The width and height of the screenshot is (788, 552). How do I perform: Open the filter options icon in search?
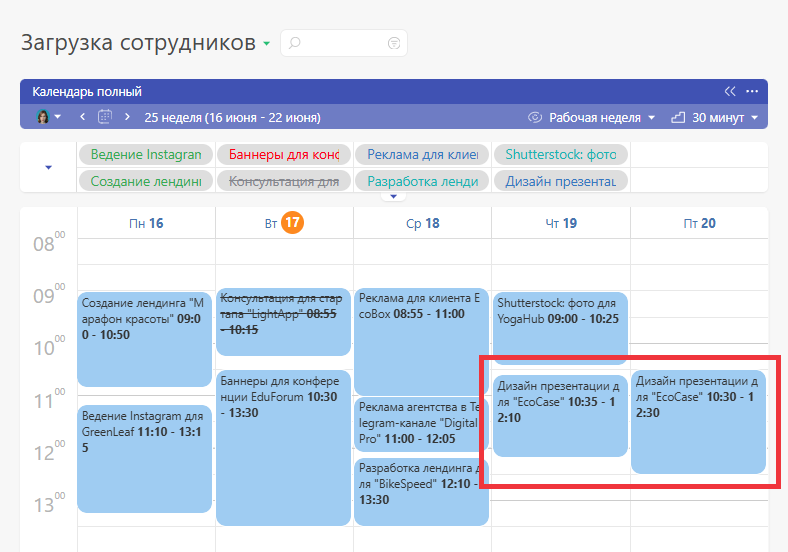[394, 43]
